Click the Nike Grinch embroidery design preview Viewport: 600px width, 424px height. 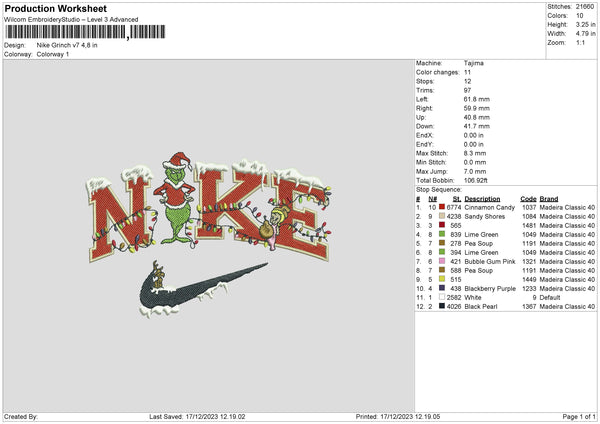click(210, 235)
